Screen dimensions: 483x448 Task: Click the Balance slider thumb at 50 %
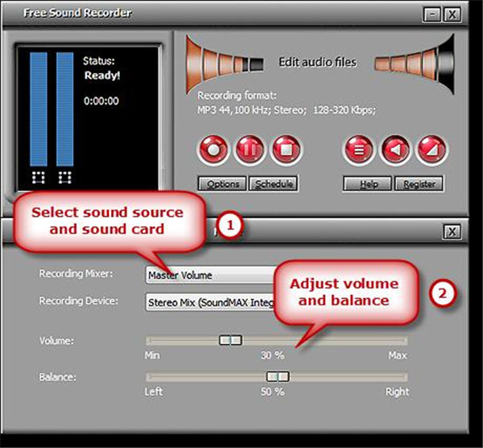(278, 376)
